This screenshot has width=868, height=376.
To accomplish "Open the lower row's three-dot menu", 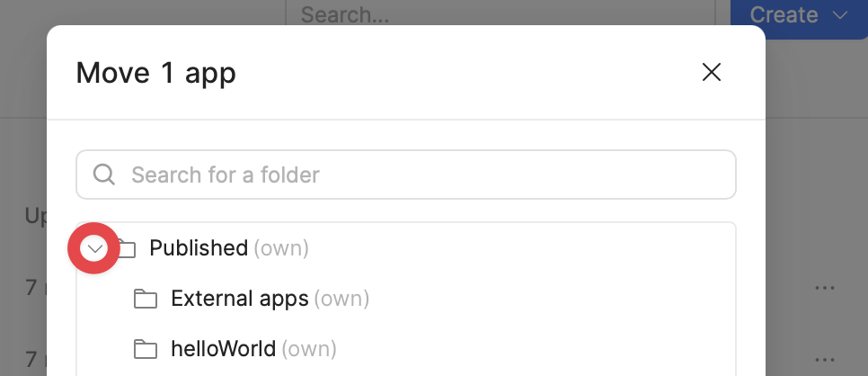I will point(825,360).
